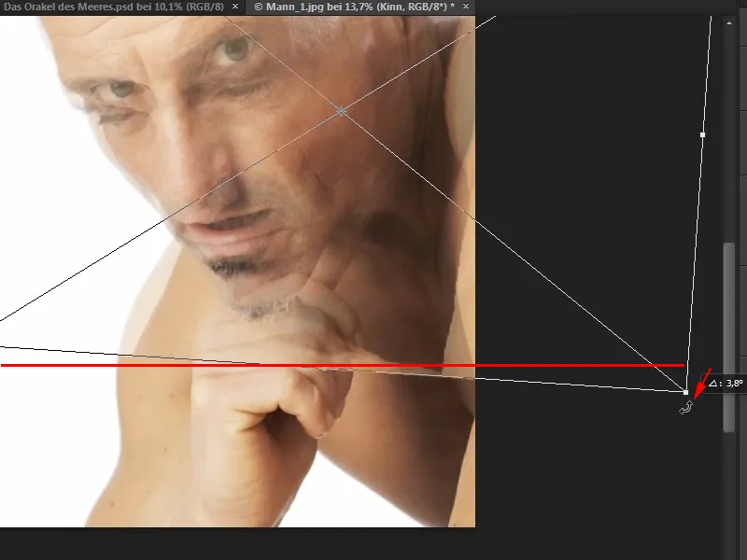Screen dimensions: 747x560
Task: Click the vertical scrollbar up arrow
Action: [729, 22]
